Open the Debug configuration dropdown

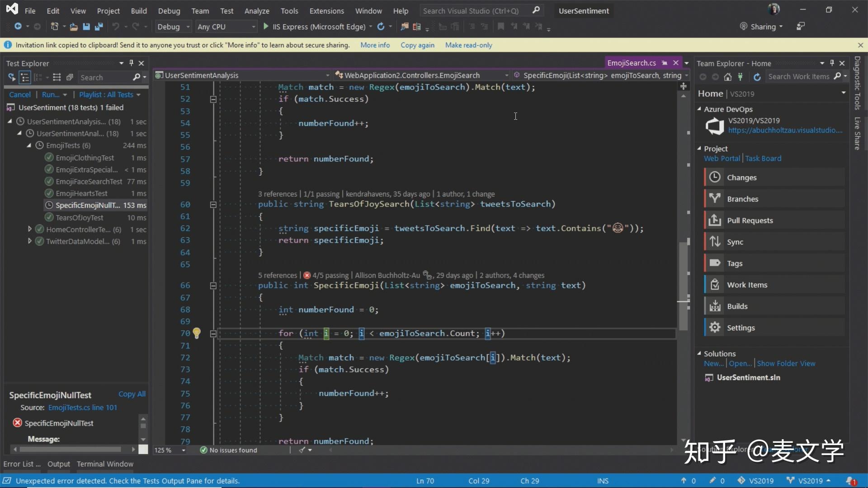pyautogui.click(x=188, y=27)
